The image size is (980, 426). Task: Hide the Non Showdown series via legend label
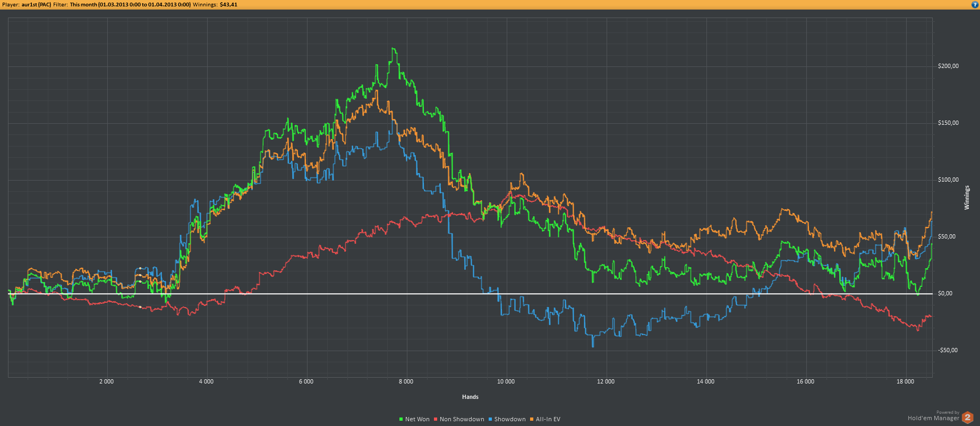click(462, 420)
